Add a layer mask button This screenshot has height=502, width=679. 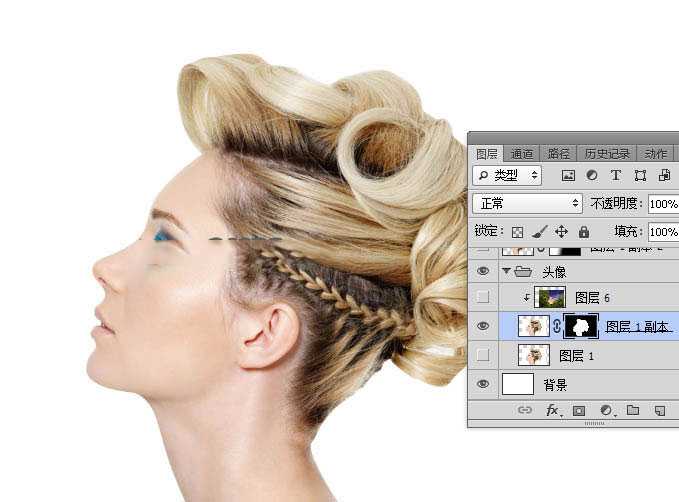tap(579, 410)
